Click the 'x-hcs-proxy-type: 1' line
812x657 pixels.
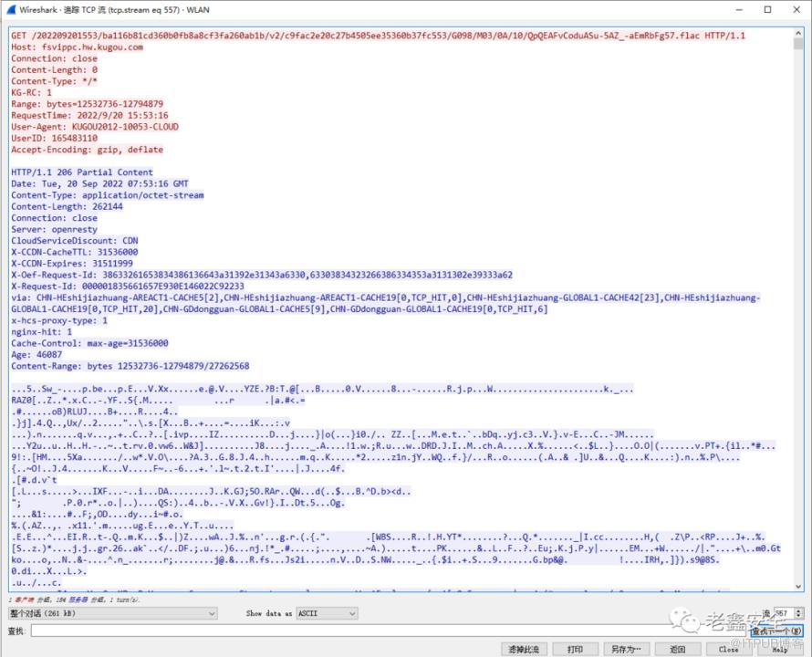pos(59,320)
